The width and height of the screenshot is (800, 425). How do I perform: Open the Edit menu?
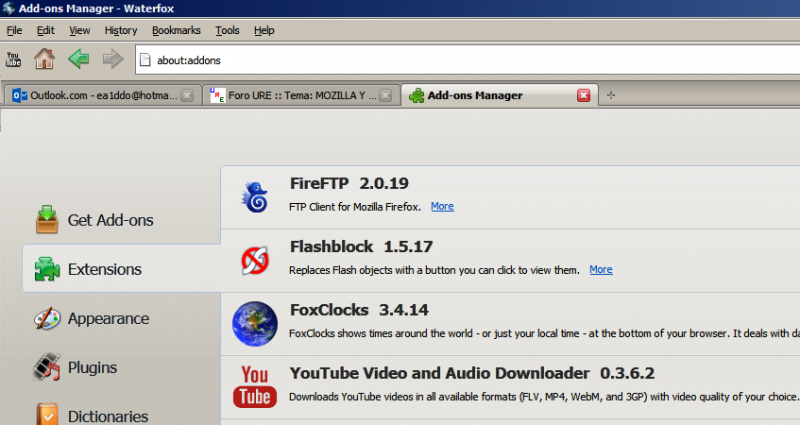click(x=45, y=31)
